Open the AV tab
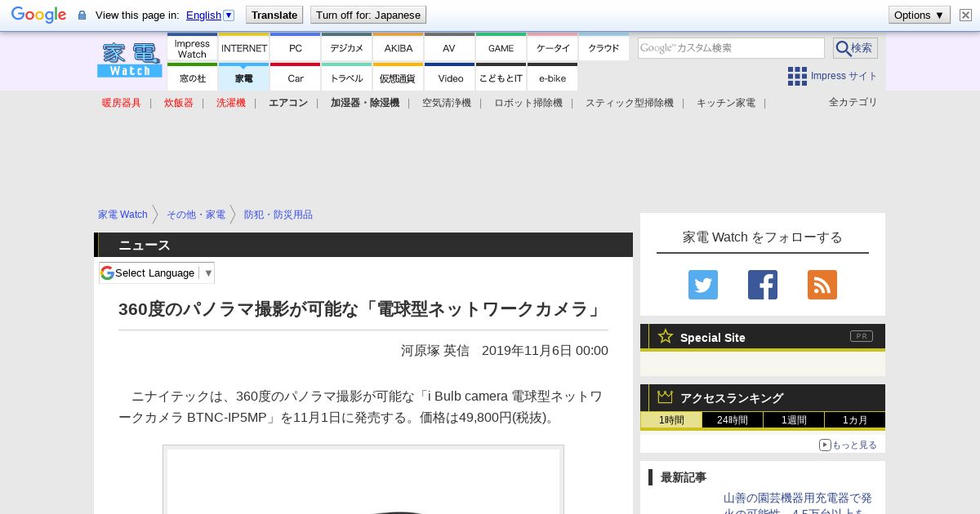The height and width of the screenshot is (514, 980). coord(449,48)
